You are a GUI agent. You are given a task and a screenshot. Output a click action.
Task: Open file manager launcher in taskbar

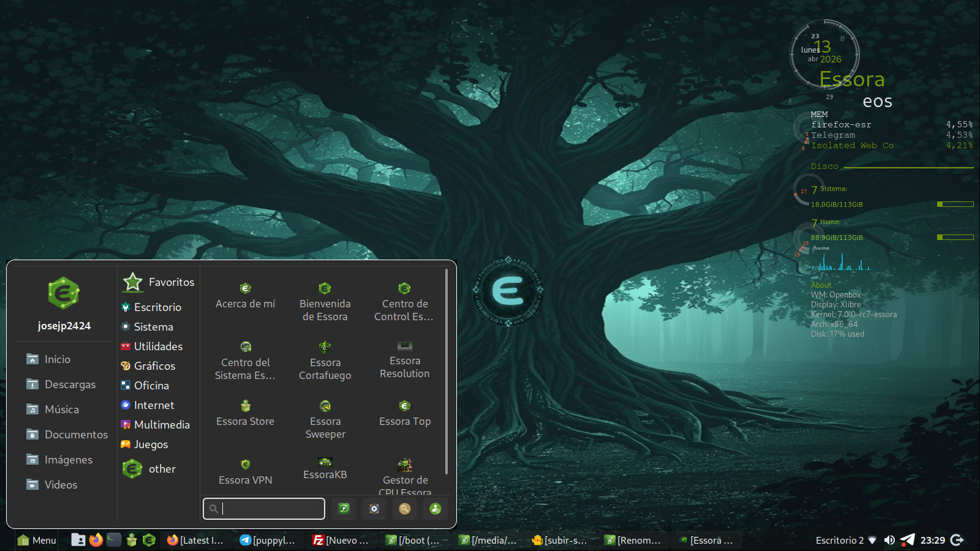click(78, 540)
